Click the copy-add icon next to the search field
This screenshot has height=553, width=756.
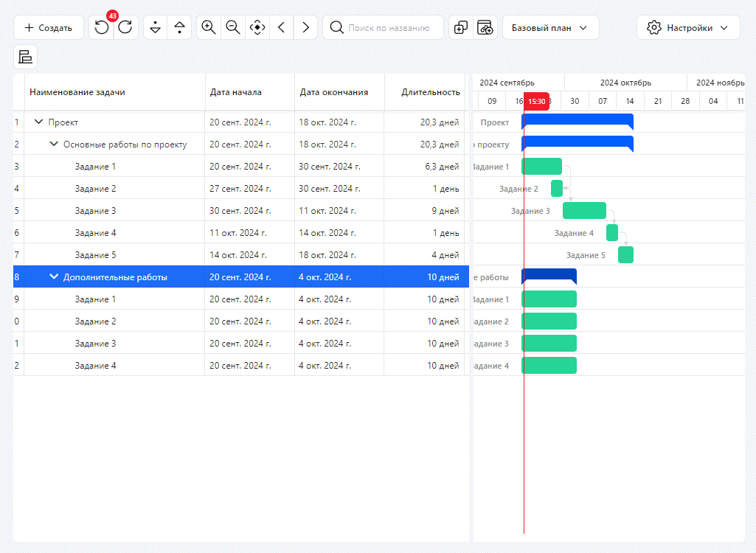tap(461, 27)
